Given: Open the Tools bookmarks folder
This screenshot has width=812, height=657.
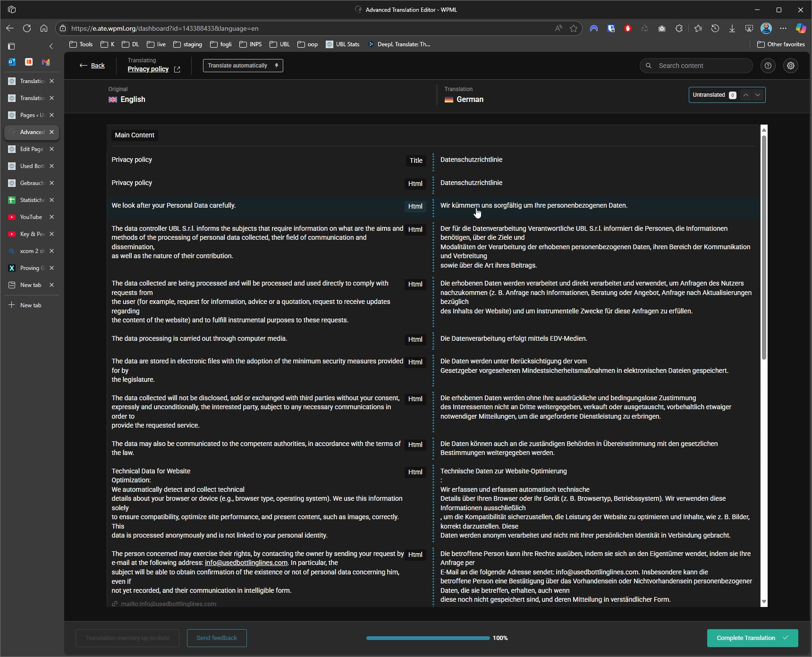Looking at the screenshot, I should (81, 44).
